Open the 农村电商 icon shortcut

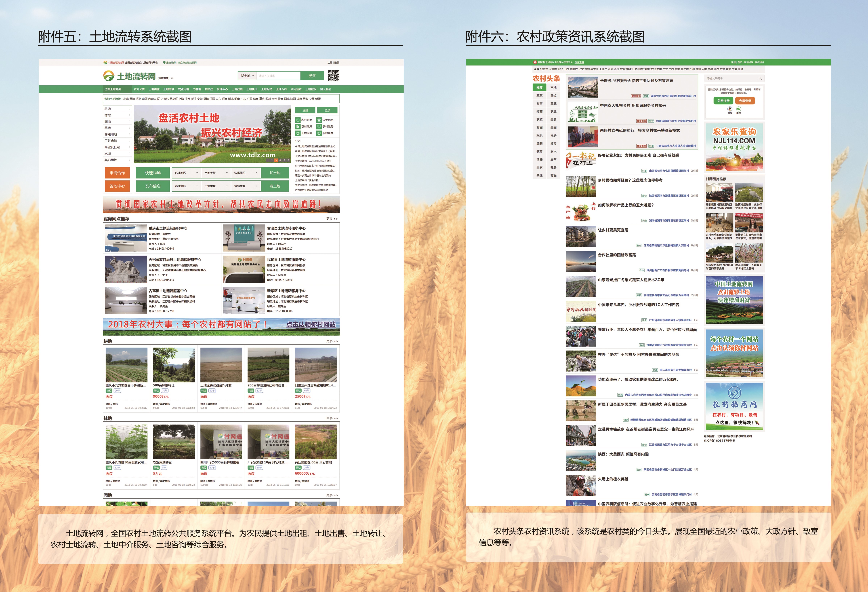(319, 133)
